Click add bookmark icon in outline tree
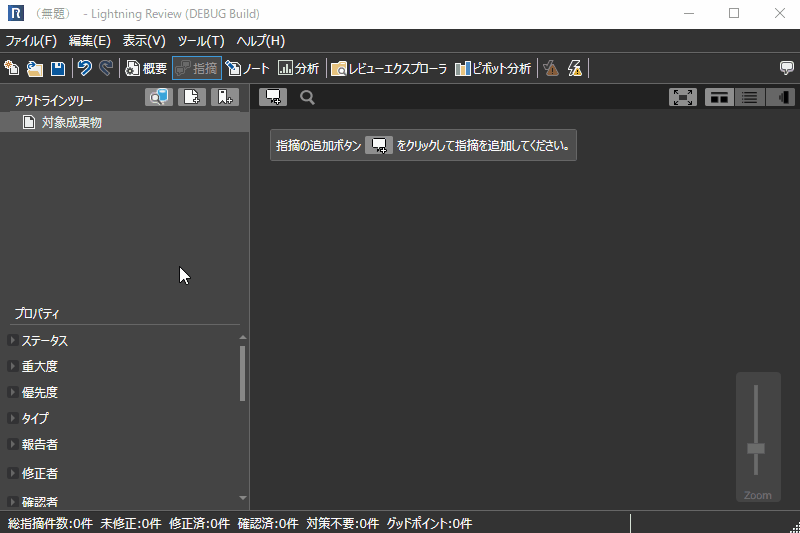Screen dimensions: 800x533 click(x=225, y=97)
